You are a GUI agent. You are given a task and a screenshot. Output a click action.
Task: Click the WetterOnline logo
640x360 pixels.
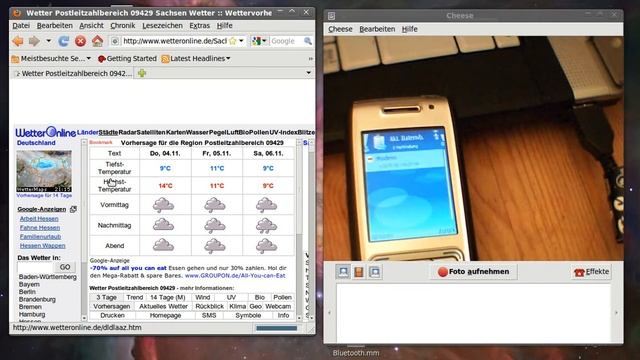point(45,132)
